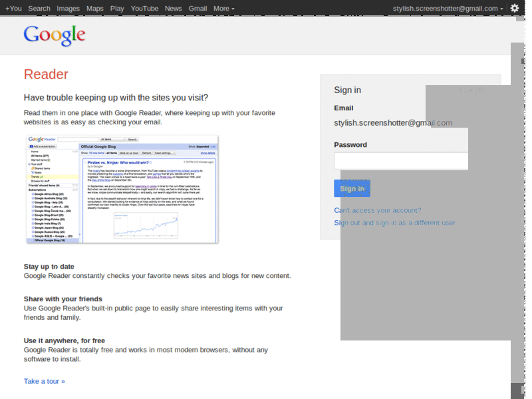Open Can't access your account link
Image resolution: width=532 pixels, height=399 pixels.
(x=378, y=210)
